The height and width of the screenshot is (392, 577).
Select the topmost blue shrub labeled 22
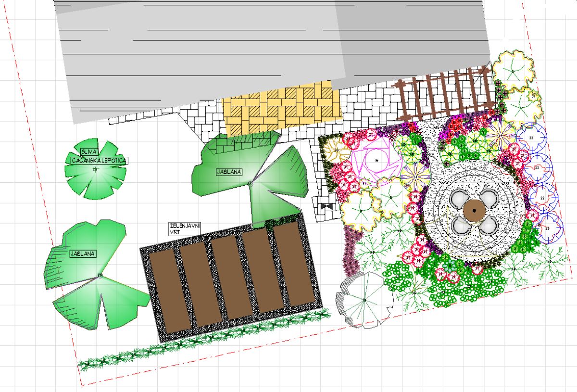click(x=531, y=138)
